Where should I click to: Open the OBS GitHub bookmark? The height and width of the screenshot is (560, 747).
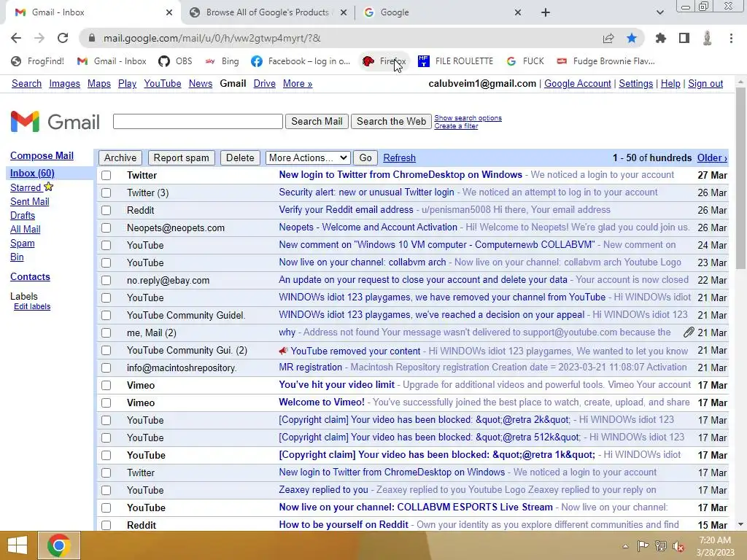coord(176,61)
